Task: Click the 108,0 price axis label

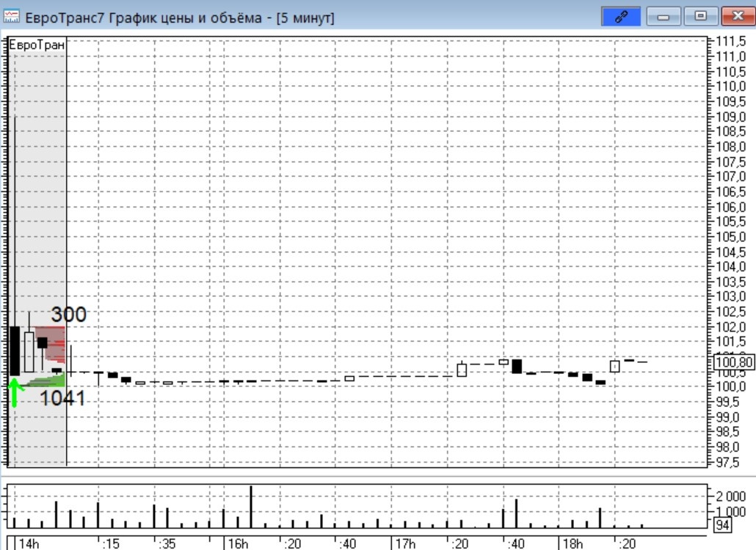Action: [x=730, y=147]
